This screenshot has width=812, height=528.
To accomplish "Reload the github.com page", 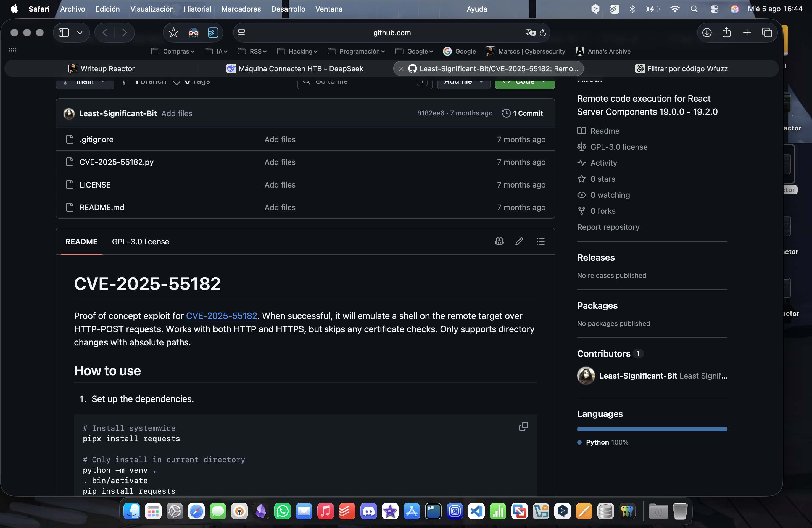I will click(x=542, y=33).
